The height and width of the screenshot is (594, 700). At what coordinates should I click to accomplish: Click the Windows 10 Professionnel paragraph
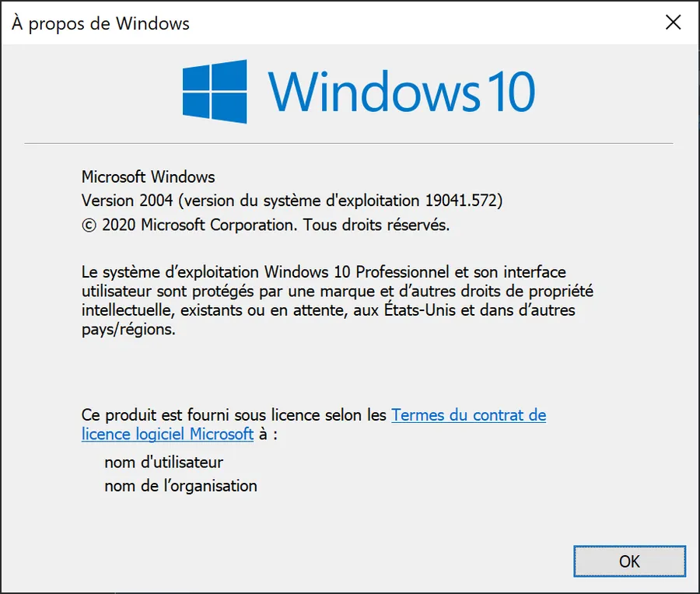(x=338, y=301)
